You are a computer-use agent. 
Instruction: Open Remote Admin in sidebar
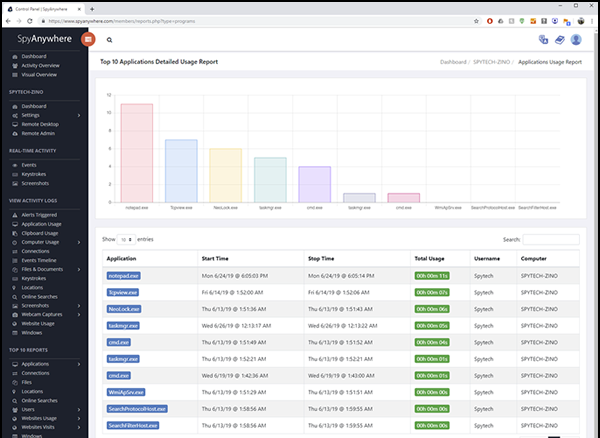(x=38, y=134)
